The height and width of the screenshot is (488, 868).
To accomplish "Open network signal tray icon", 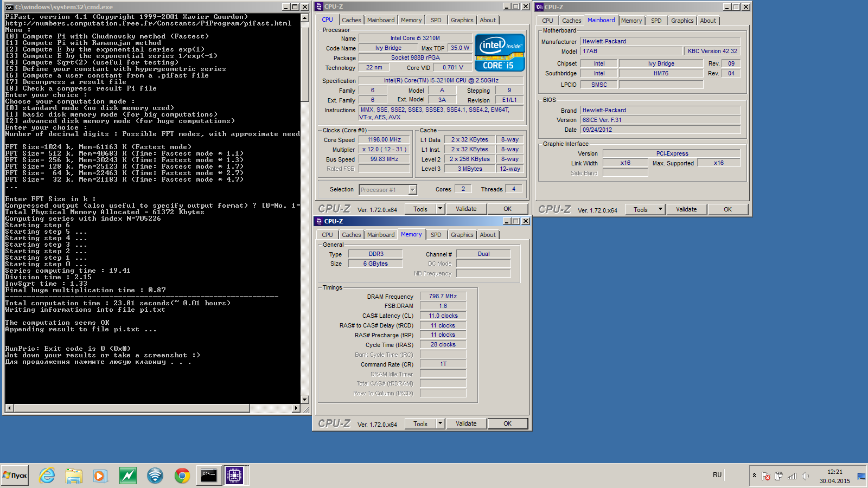I will point(792,476).
